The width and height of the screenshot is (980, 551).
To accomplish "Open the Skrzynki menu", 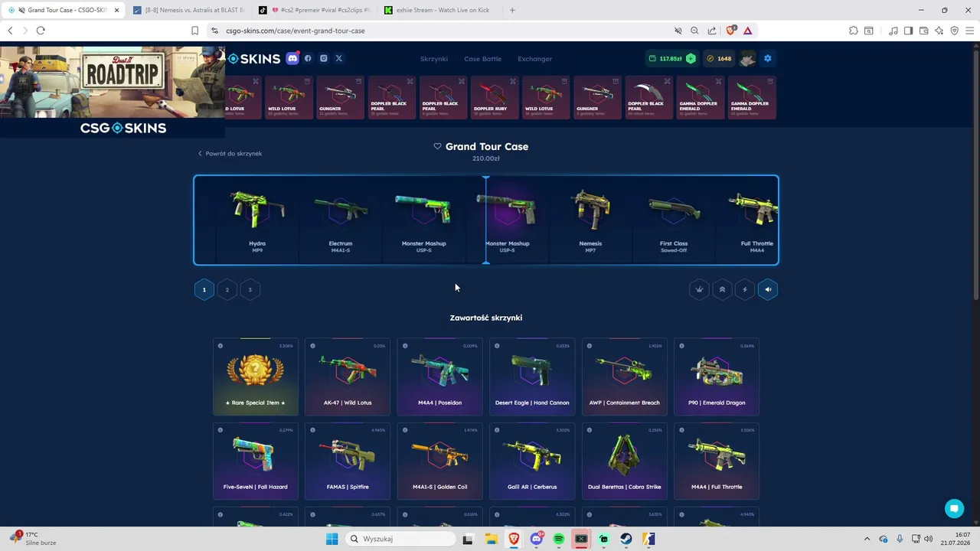I will pos(434,59).
